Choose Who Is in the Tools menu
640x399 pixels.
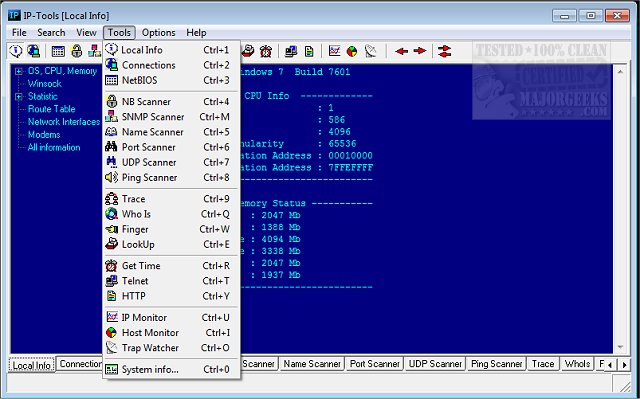[x=171, y=214]
